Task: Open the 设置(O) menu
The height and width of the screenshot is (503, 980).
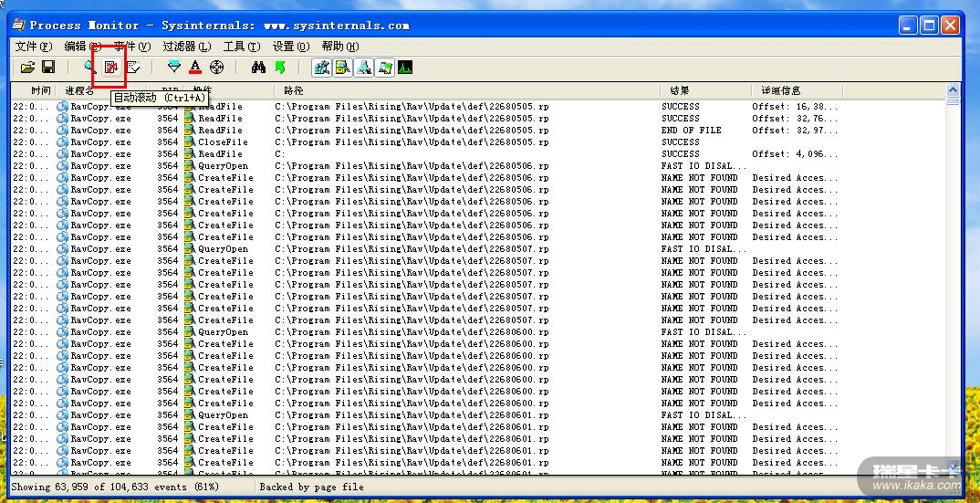Action: (291, 47)
